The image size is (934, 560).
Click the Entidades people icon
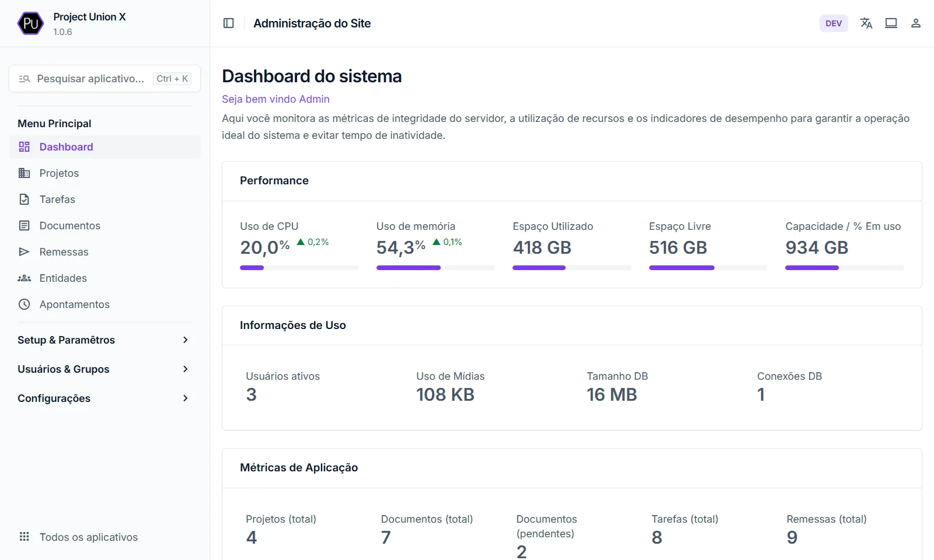[24, 278]
